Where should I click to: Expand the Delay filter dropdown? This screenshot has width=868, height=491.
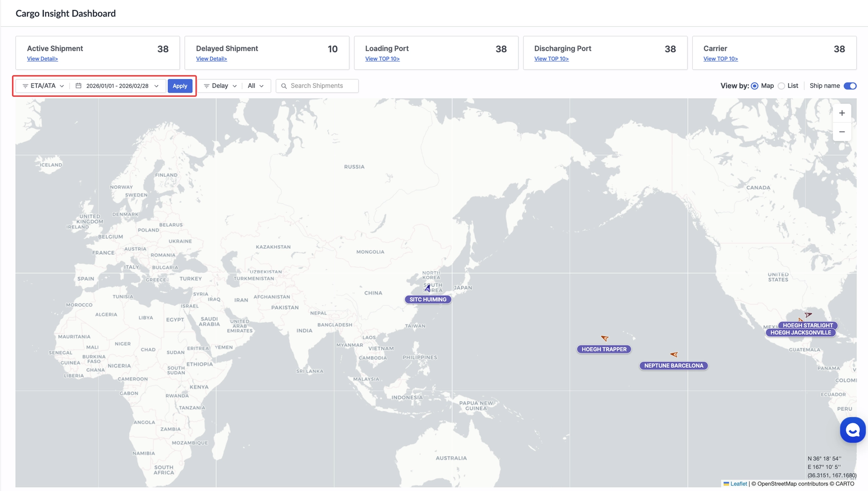pos(220,86)
